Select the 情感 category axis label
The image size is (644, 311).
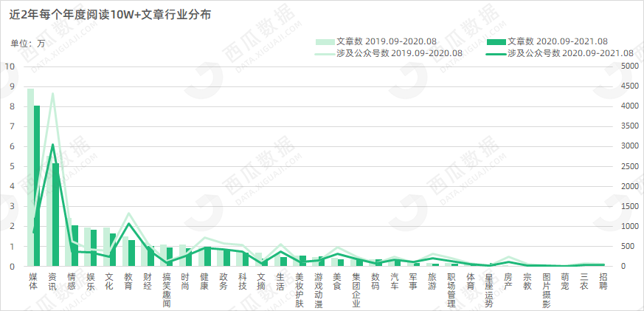point(71,281)
